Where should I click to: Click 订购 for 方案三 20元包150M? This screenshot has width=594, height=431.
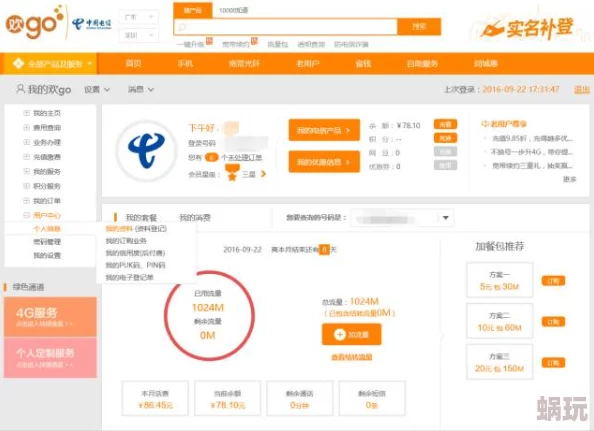coord(553,363)
